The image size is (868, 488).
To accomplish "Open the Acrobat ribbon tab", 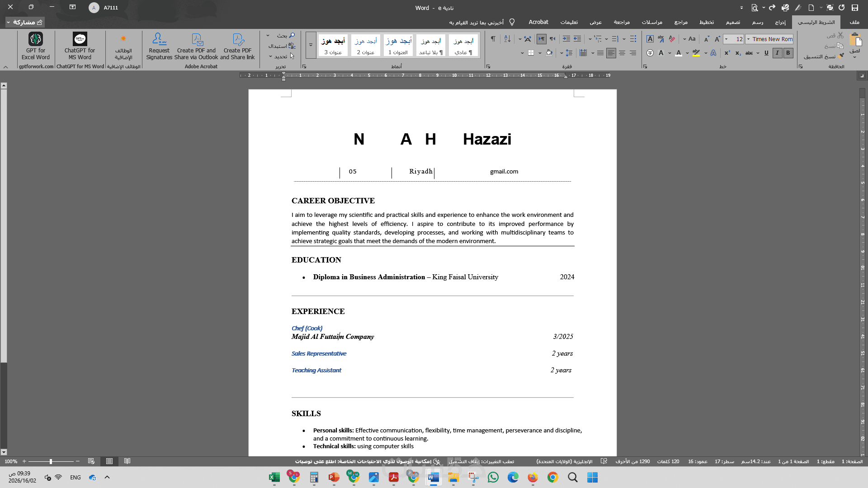I will (538, 22).
